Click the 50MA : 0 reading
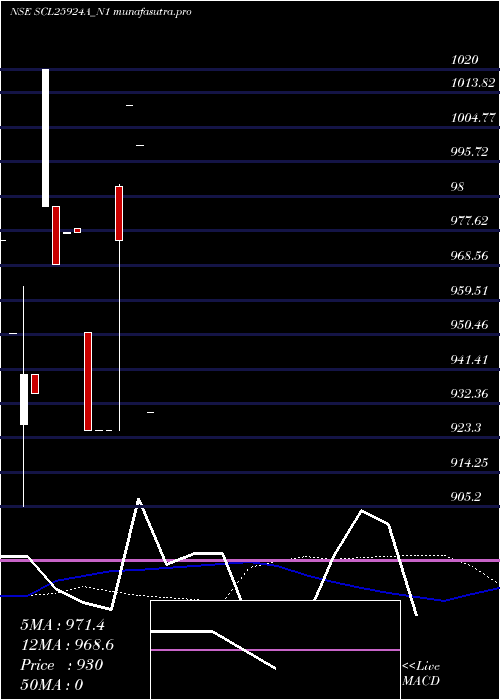This screenshot has height=700, width=500. [52, 685]
